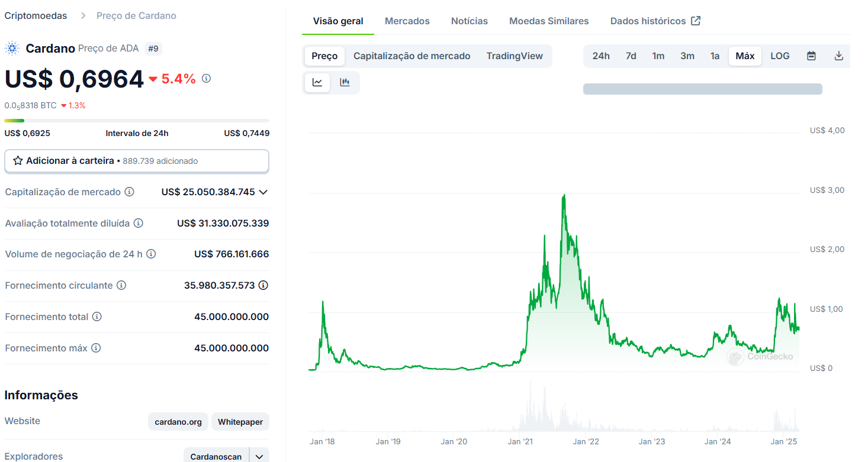Click the star icon in Adicionar à carteira
868x462 pixels.
[18, 161]
